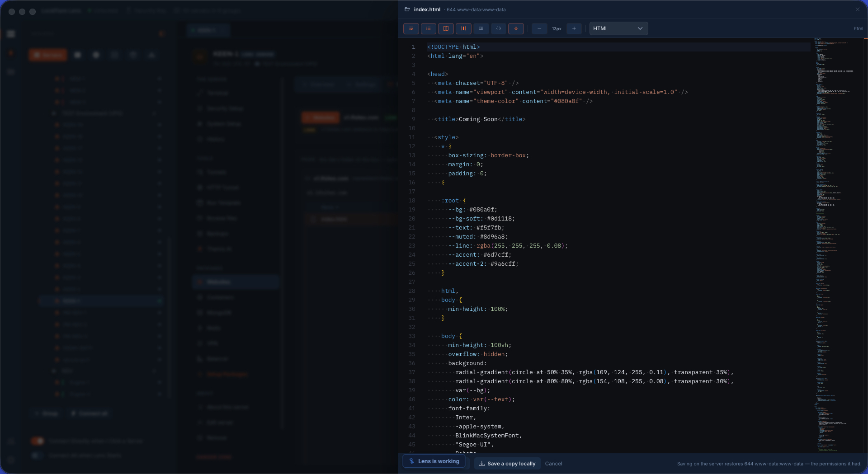
Task: Click the :root selector line
Action: (453, 201)
